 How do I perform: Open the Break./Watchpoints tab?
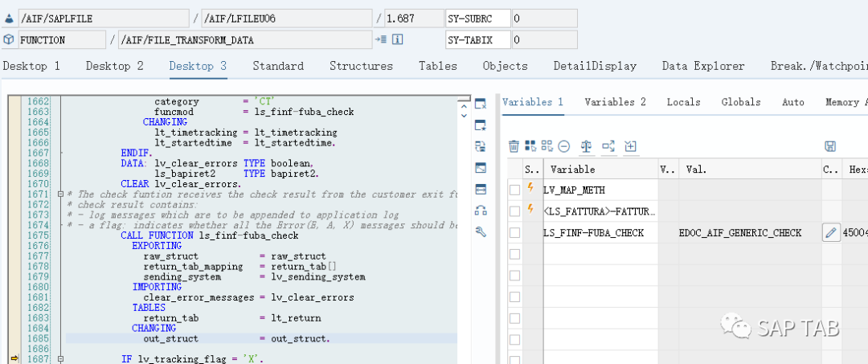click(x=819, y=66)
